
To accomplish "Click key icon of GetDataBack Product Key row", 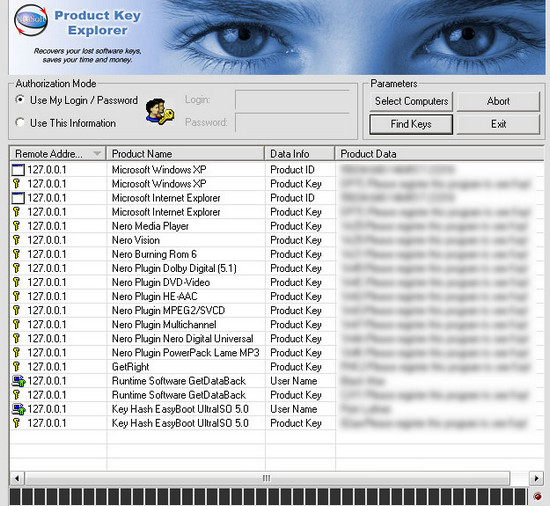I will tap(16, 395).
